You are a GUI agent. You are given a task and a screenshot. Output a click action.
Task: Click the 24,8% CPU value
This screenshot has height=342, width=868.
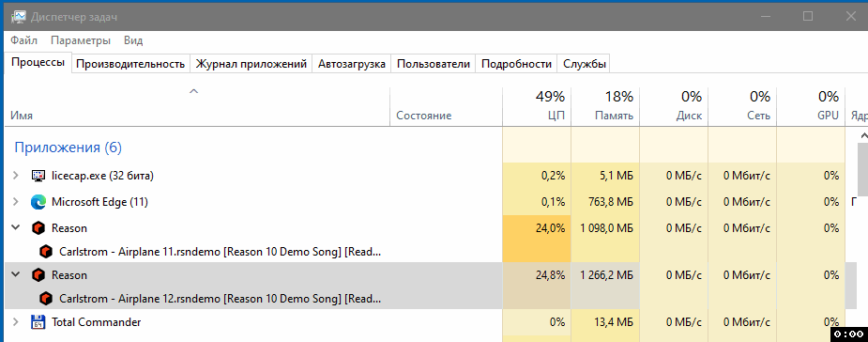coord(550,275)
